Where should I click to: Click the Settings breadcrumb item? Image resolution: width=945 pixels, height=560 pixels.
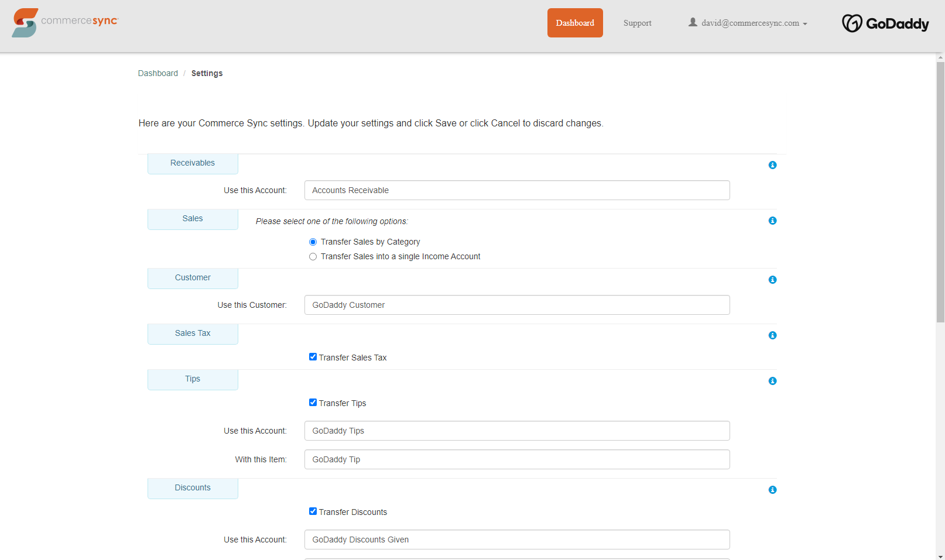tap(207, 73)
